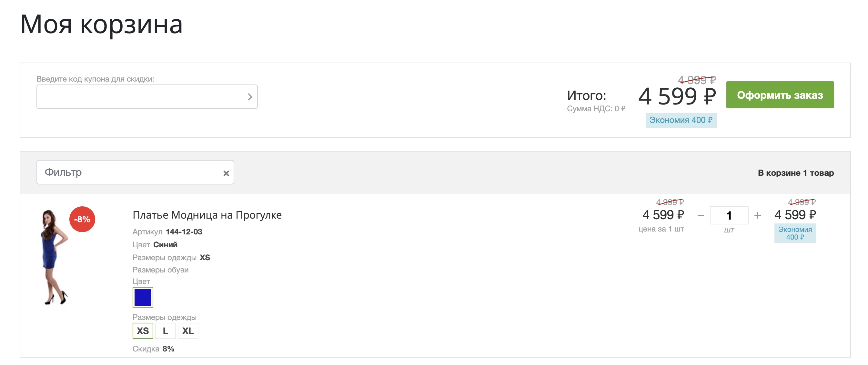This screenshot has height=365, width=868.
Task: Click the Итого 4 599 ₽ total price
Action: pyautogui.click(x=677, y=96)
